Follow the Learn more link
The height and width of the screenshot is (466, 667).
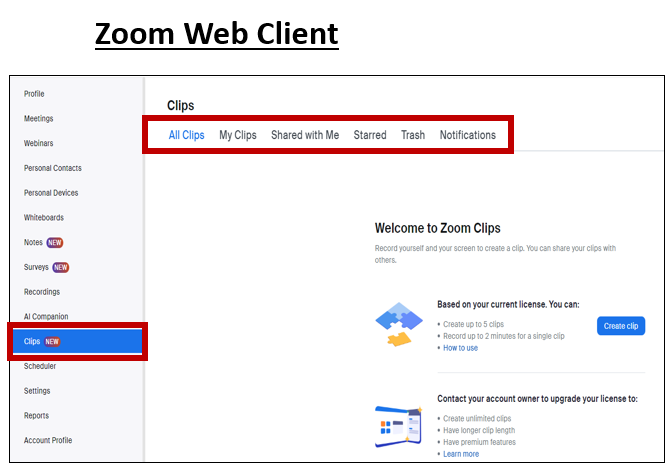pos(461,454)
